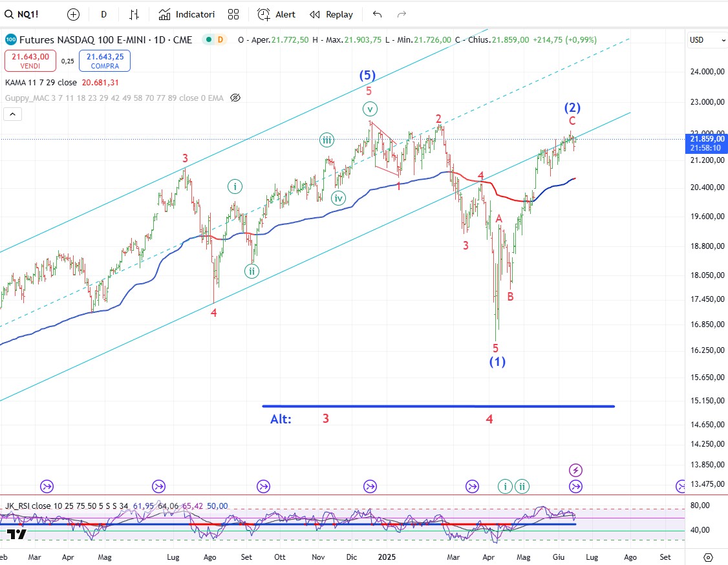This screenshot has width=728, height=565.
Task: Select the blue (2) wave label
Action: (x=572, y=108)
